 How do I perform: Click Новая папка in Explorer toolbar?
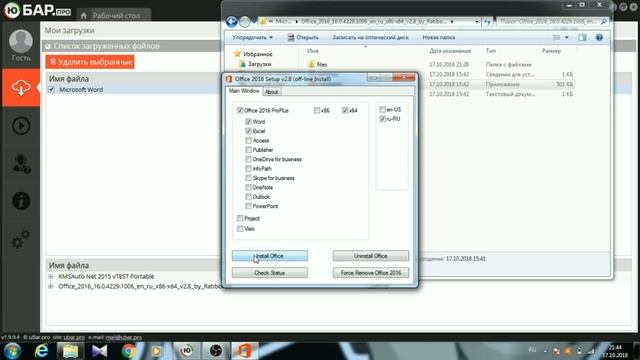click(438, 38)
